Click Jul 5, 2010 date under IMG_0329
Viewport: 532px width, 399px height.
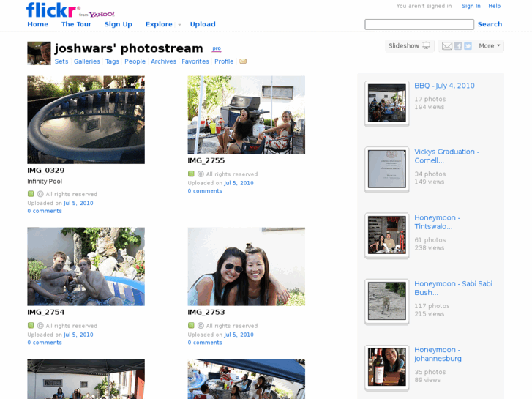[78, 203]
